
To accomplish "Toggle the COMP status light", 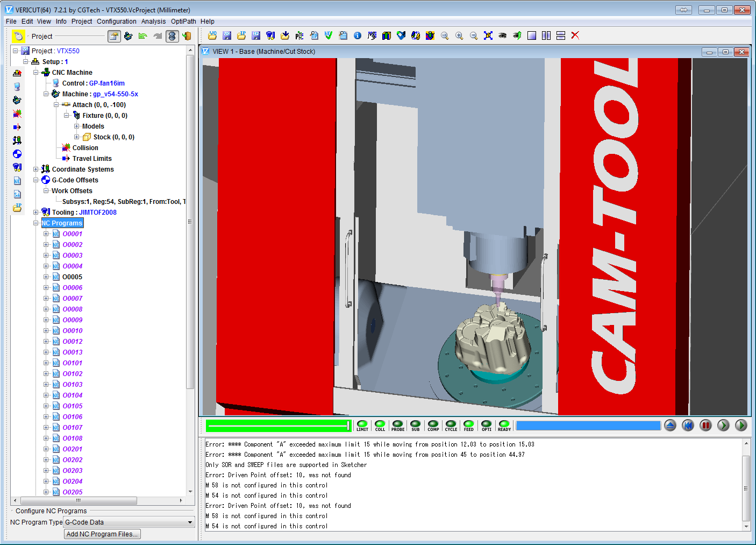I will click(x=433, y=426).
